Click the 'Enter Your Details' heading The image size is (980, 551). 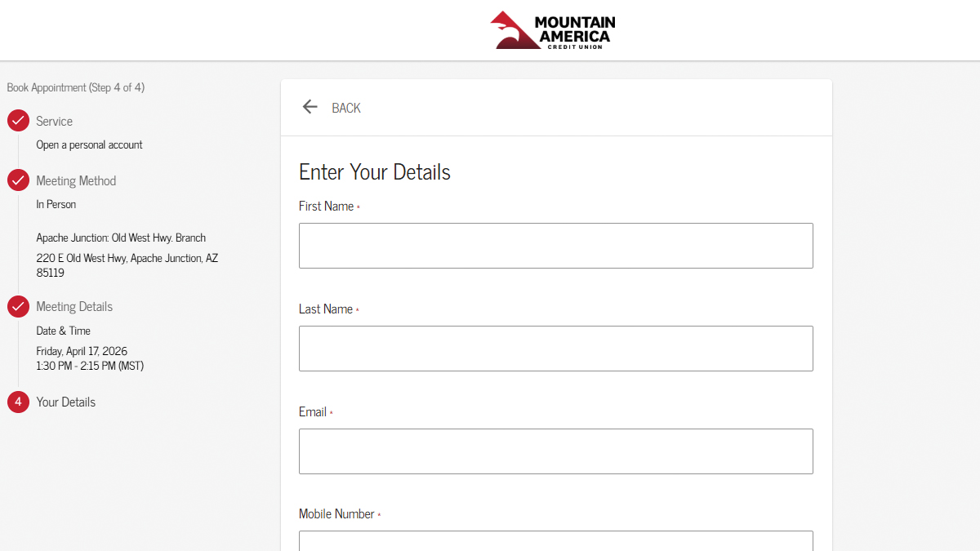(x=375, y=172)
